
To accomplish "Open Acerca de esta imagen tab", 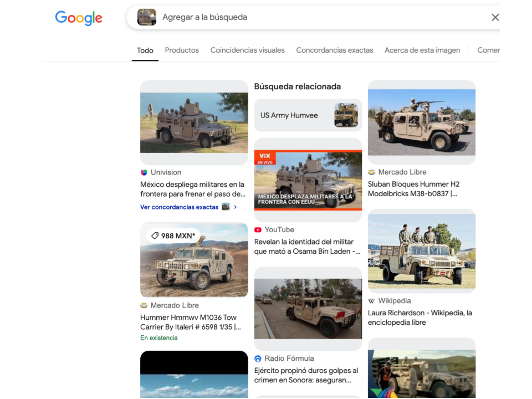I will click(x=422, y=50).
